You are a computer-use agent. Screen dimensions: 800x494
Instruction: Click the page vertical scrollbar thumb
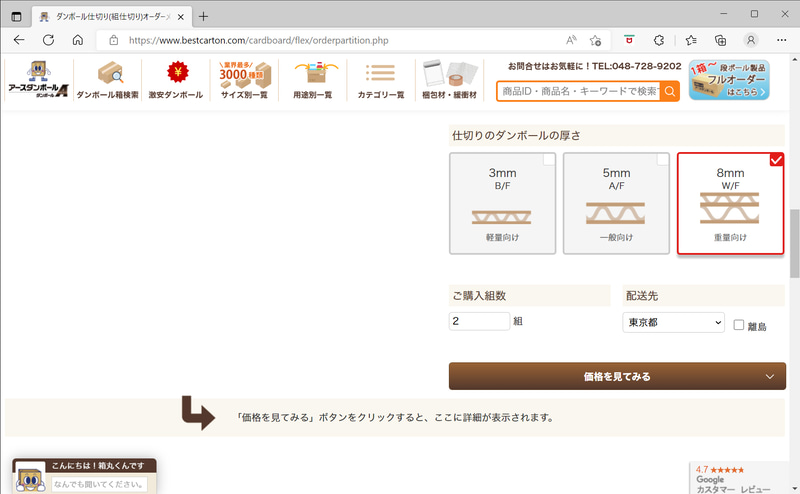point(794,243)
